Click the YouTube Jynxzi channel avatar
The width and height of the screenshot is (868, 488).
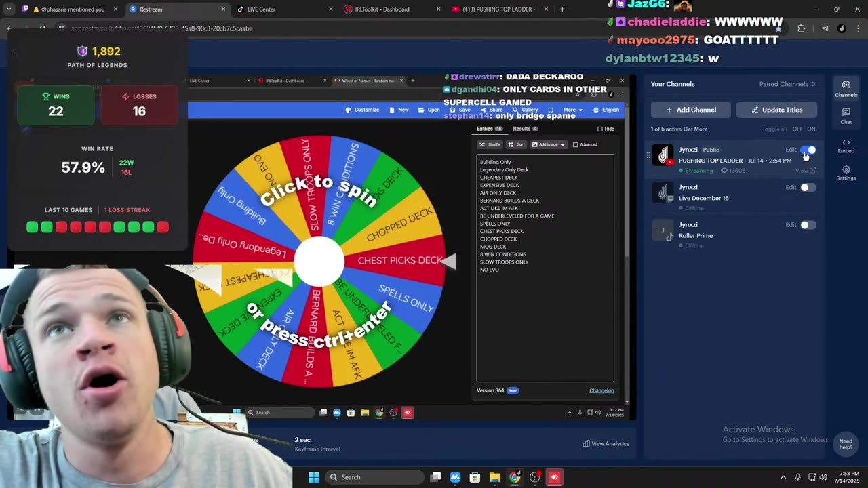[663, 155]
